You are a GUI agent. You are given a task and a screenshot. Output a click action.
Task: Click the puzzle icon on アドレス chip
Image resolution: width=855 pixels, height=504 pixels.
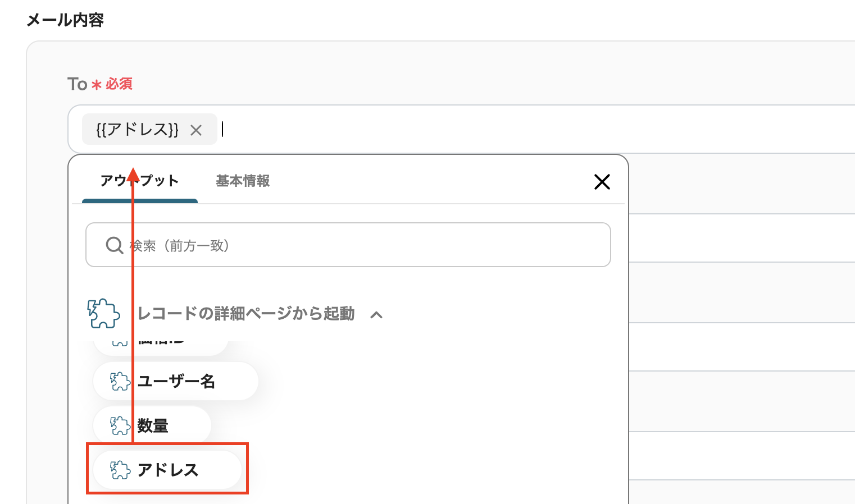[120, 470]
